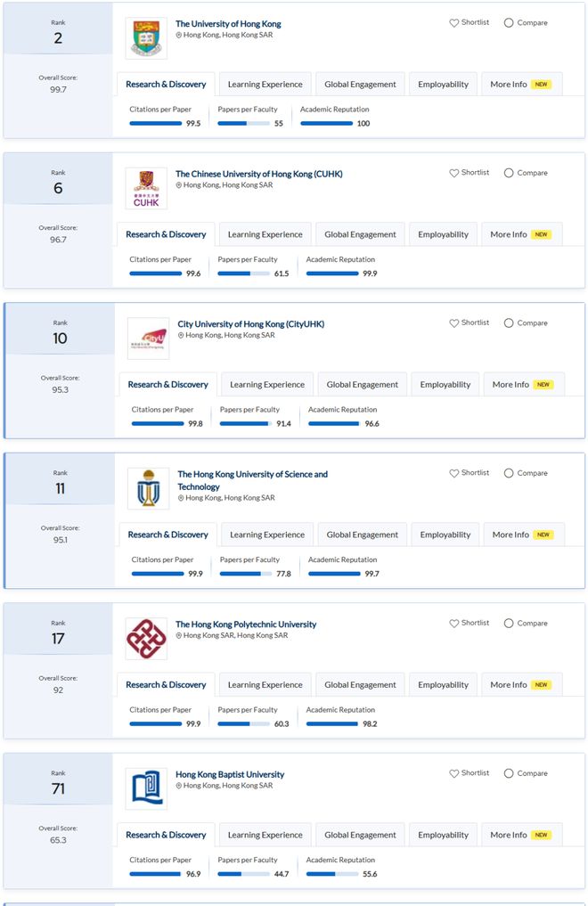Open More Info tab for University of Hong Kong
This screenshot has width=588, height=906.
pos(521,85)
